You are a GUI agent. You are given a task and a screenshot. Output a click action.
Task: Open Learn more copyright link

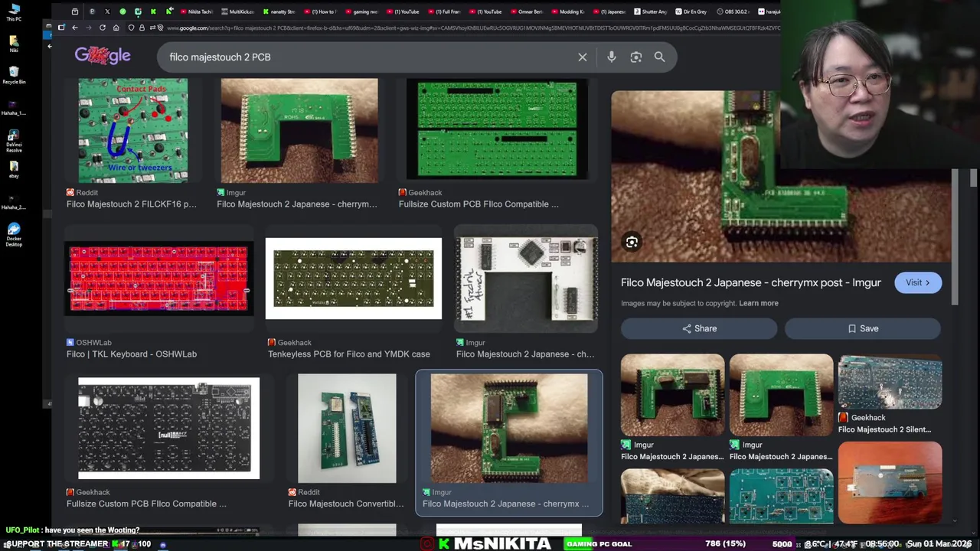(758, 303)
